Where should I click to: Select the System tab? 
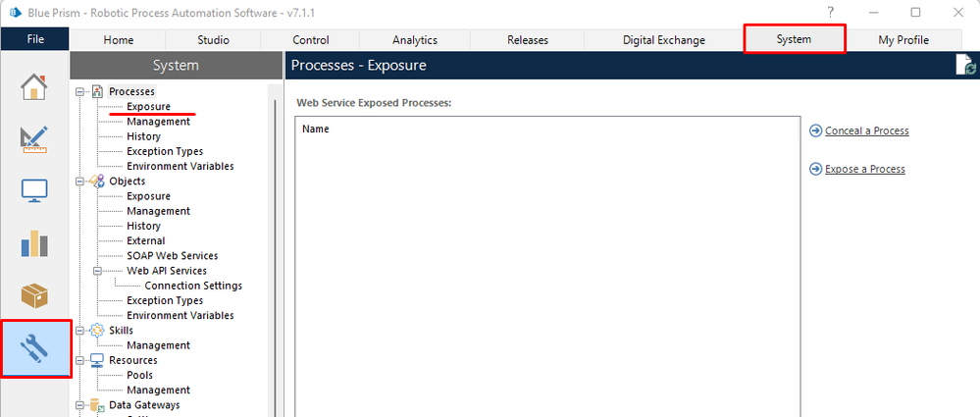[794, 39]
